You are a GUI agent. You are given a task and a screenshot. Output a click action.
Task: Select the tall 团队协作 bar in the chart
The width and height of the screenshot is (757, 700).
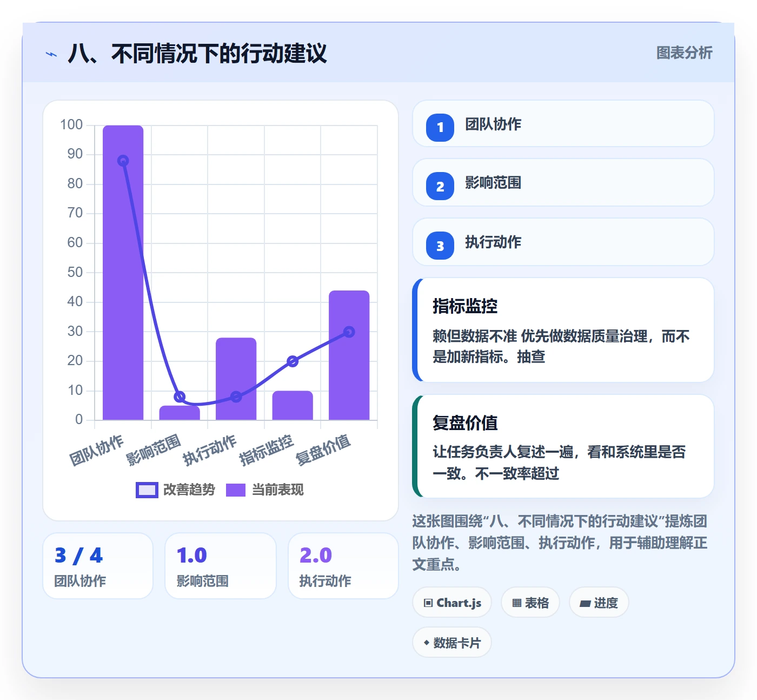coord(123,273)
